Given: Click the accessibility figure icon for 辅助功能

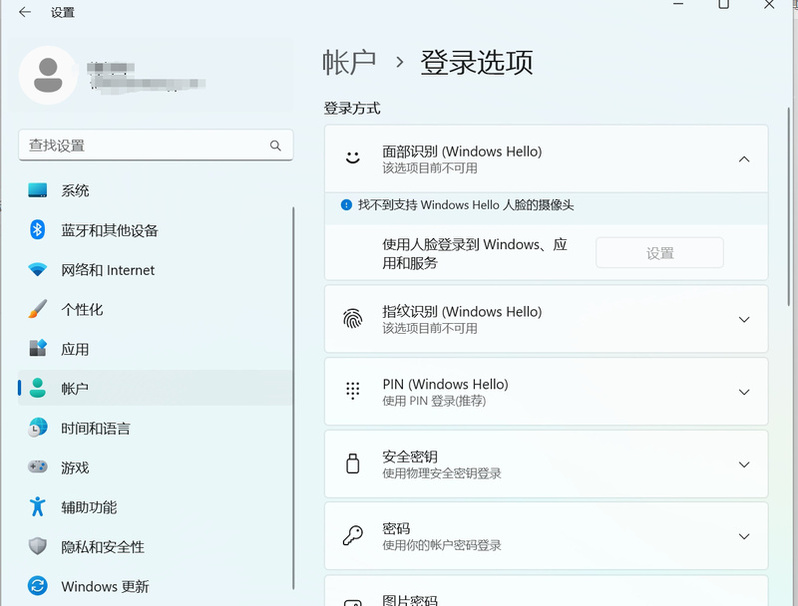Looking at the screenshot, I should pos(38,507).
